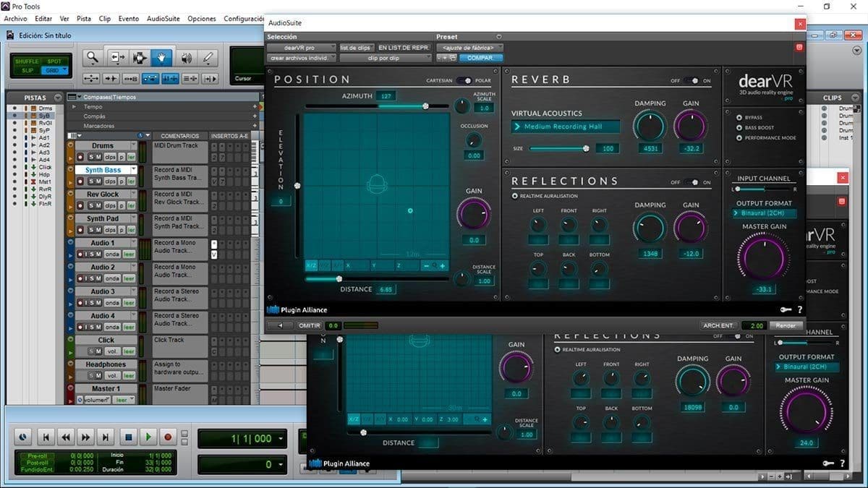This screenshot has height=488, width=868.
Task: Stop playback with the Stop button
Action: 128,437
